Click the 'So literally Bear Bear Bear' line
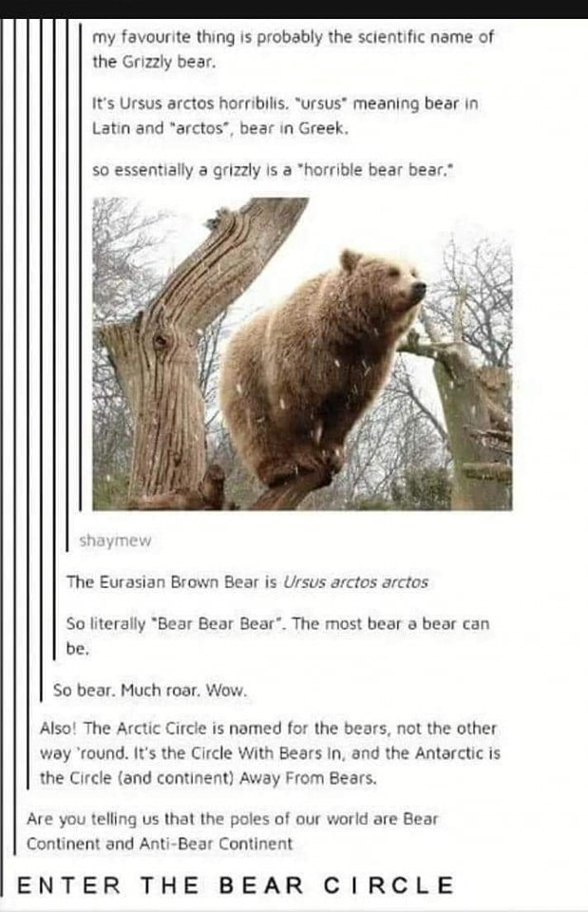 (278, 624)
